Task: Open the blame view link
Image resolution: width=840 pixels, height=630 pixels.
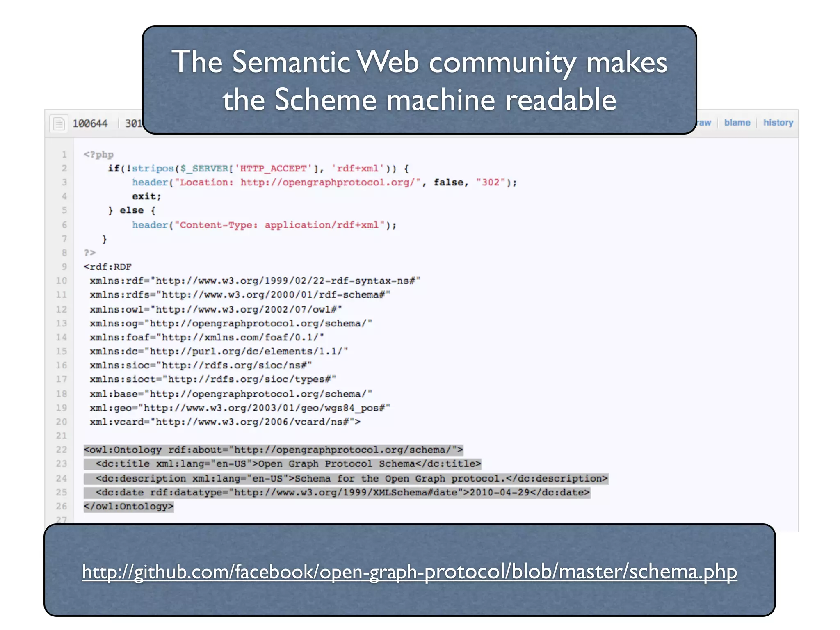Action: tap(737, 123)
